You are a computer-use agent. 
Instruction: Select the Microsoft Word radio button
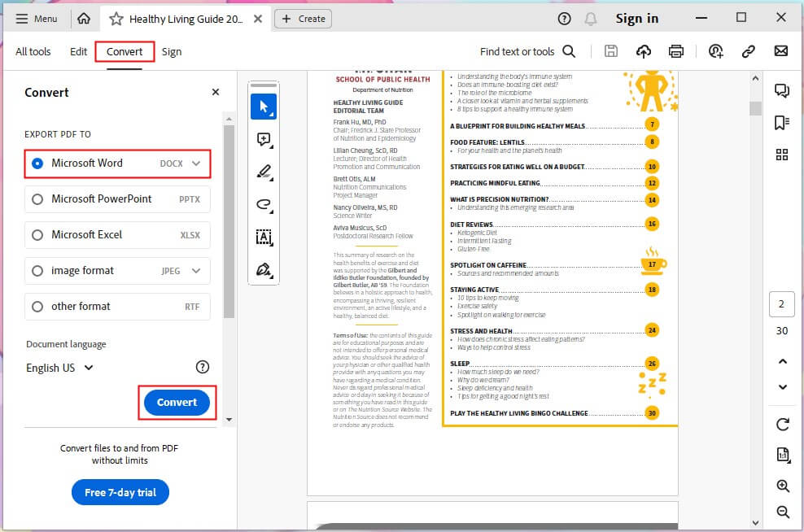(x=37, y=163)
